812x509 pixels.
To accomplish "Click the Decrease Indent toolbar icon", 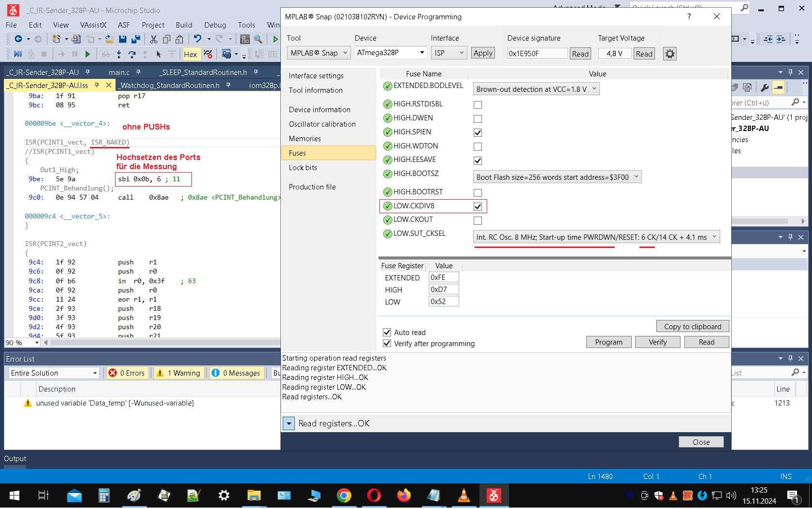I will point(768,39).
